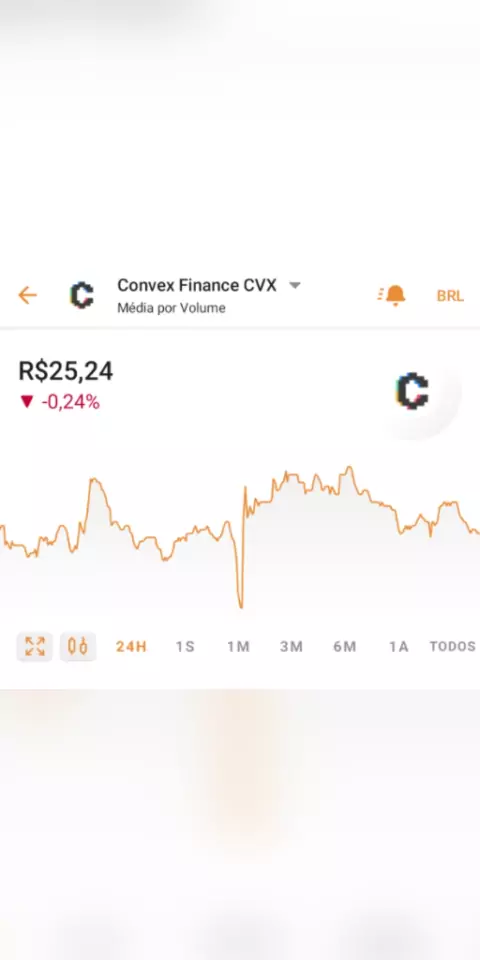Image resolution: width=480 pixels, height=960 pixels.
Task: Click the red downward triangle indicator
Action: click(x=26, y=402)
